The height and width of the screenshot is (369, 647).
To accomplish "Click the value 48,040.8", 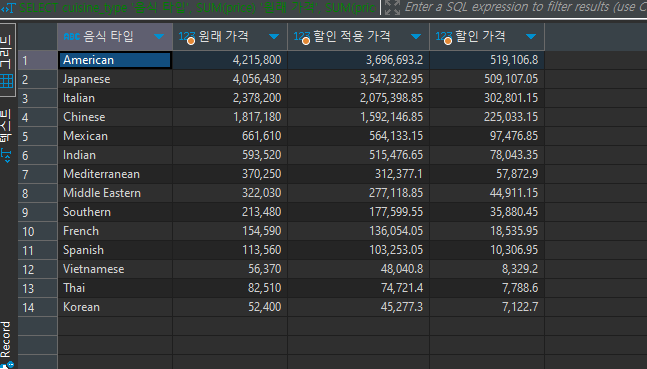I will 401,269.
